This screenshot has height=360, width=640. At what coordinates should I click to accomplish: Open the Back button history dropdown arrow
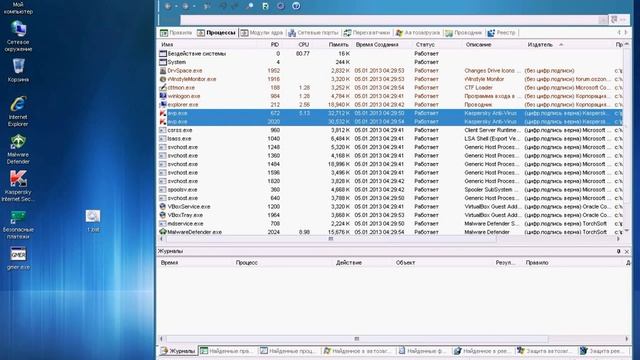pyautogui.click(x=176, y=6)
